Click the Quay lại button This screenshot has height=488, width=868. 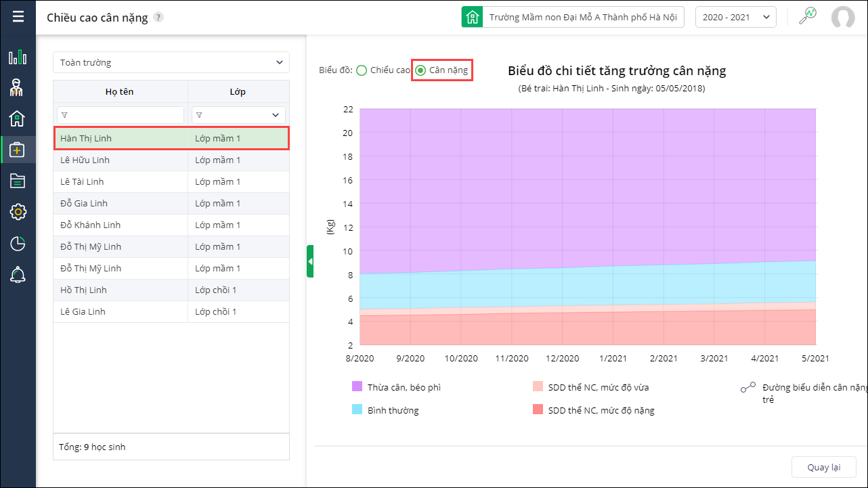click(823, 467)
